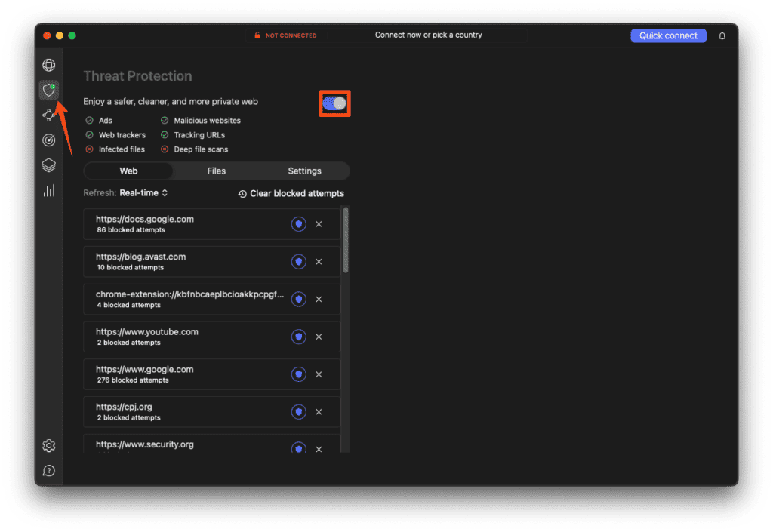Click the Quick connect button
This screenshot has width=773, height=532.
pos(668,35)
